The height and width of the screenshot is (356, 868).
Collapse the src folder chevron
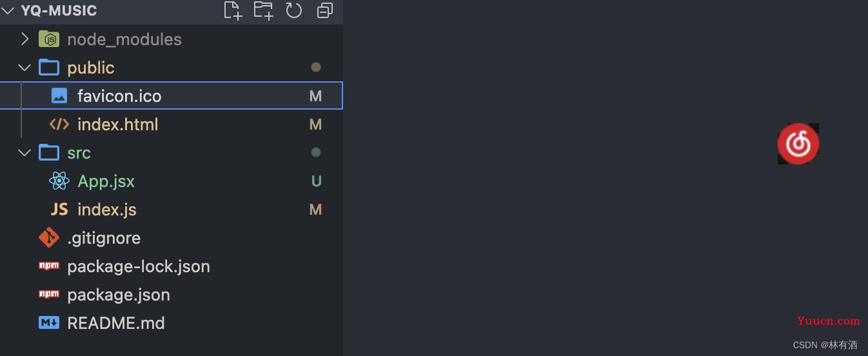(25, 153)
